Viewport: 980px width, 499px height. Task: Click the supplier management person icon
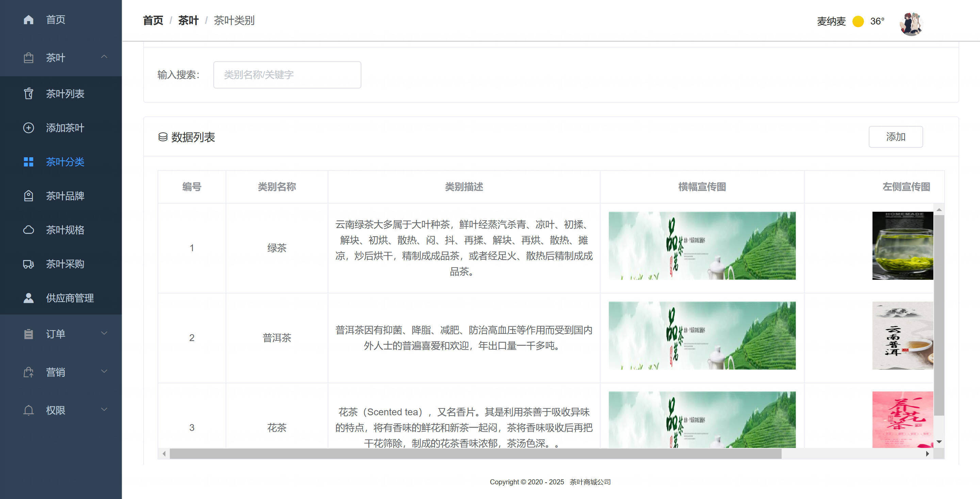(x=29, y=298)
